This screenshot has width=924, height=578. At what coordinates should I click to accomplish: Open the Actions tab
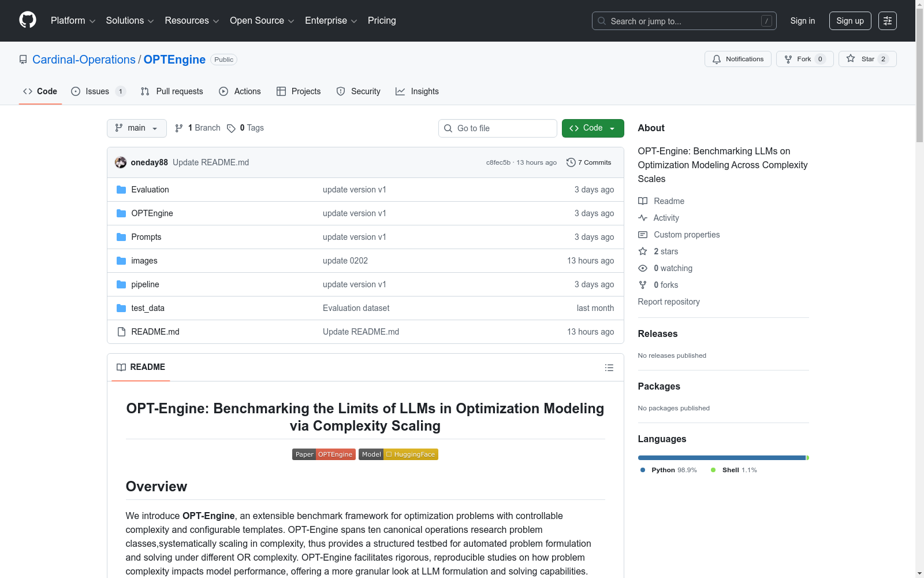point(240,91)
